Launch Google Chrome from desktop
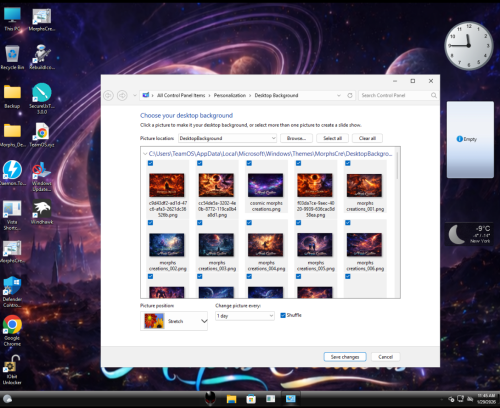 click(x=12, y=331)
